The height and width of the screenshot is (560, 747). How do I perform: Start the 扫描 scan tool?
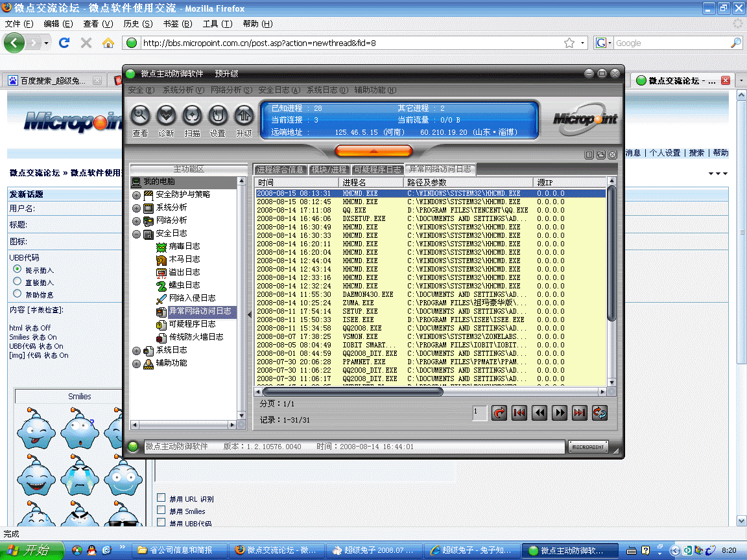[192, 116]
